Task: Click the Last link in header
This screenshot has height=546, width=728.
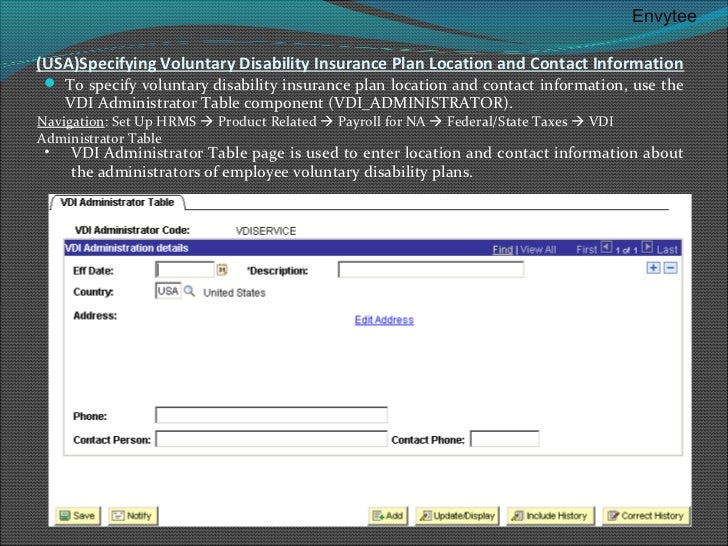Action: [667, 250]
